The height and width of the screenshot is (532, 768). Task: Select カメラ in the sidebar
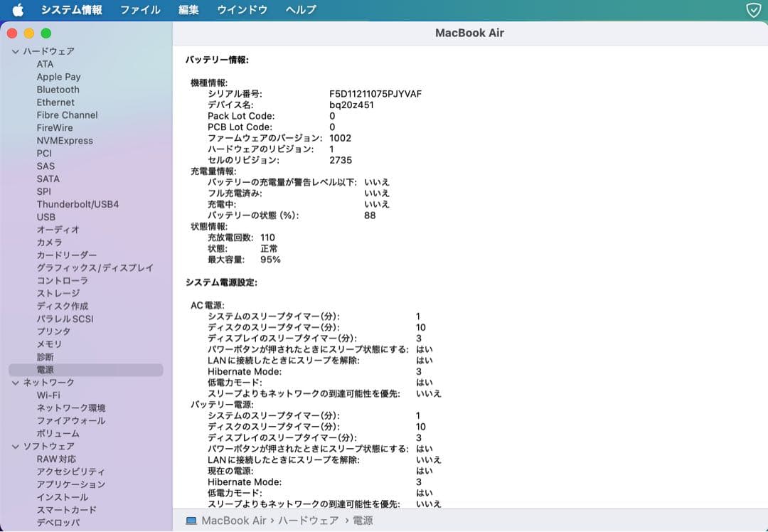tap(50, 243)
